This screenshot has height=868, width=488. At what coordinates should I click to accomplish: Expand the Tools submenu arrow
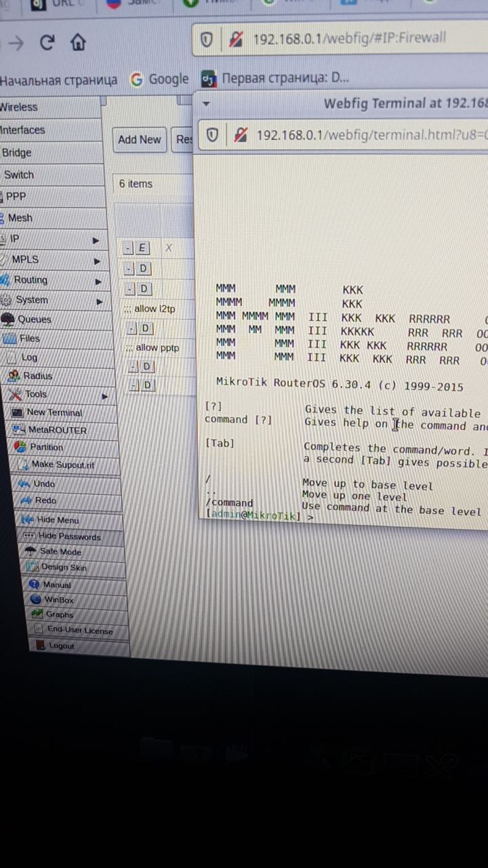pos(104,396)
